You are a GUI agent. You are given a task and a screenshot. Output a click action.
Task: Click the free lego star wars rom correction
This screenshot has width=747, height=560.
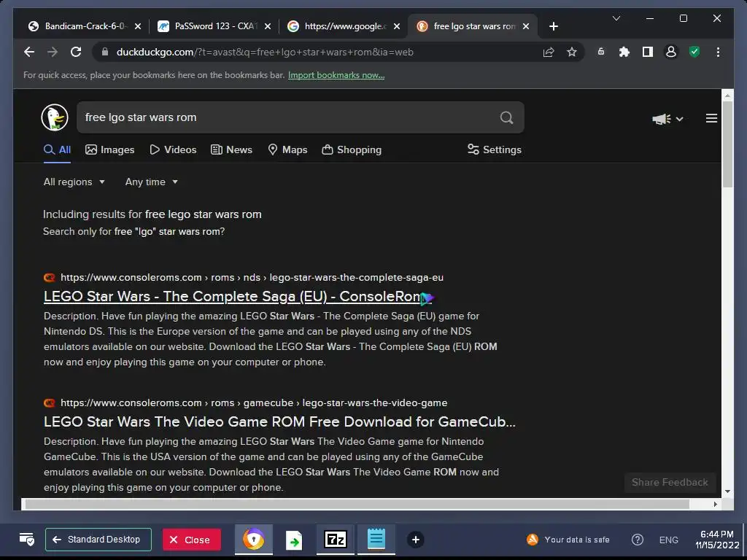click(x=203, y=214)
